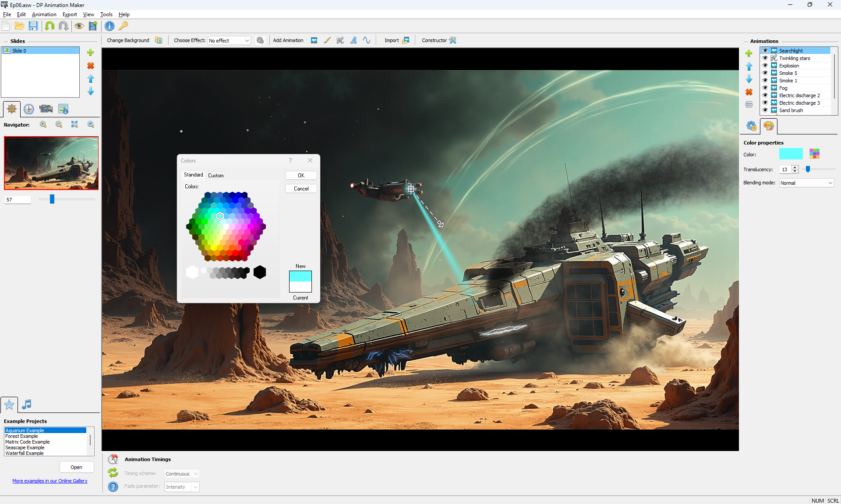This screenshot has height=504, width=841.
Task: Click the Import icon
Action: click(x=406, y=40)
